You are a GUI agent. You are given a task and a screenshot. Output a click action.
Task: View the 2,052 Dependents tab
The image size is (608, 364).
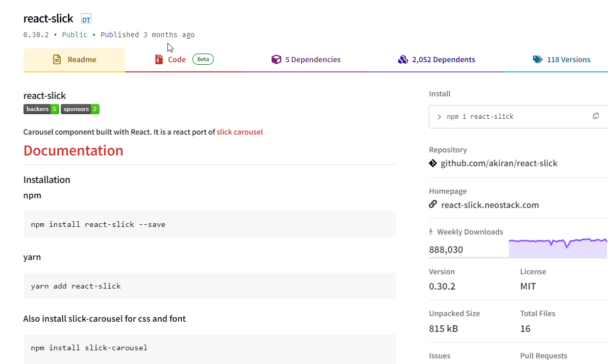pyautogui.click(x=436, y=60)
